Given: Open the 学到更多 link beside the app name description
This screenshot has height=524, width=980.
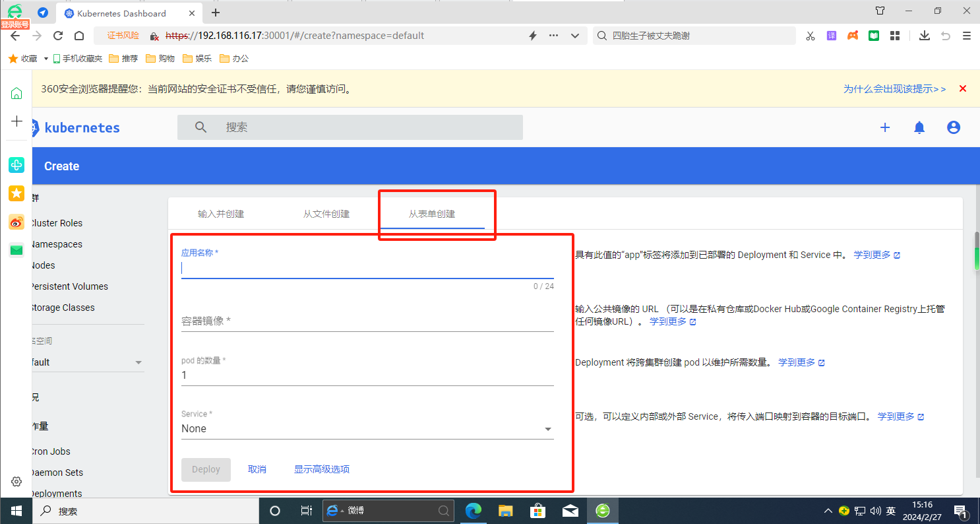Looking at the screenshot, I should pos(876,255).
